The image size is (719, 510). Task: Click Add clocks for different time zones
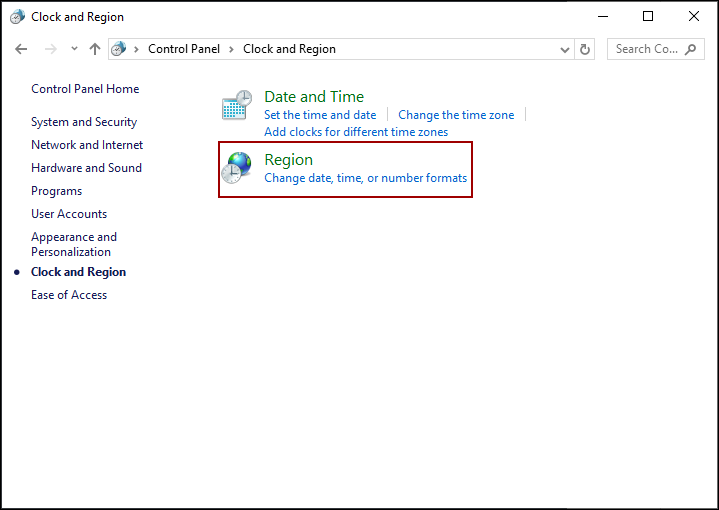356,132
